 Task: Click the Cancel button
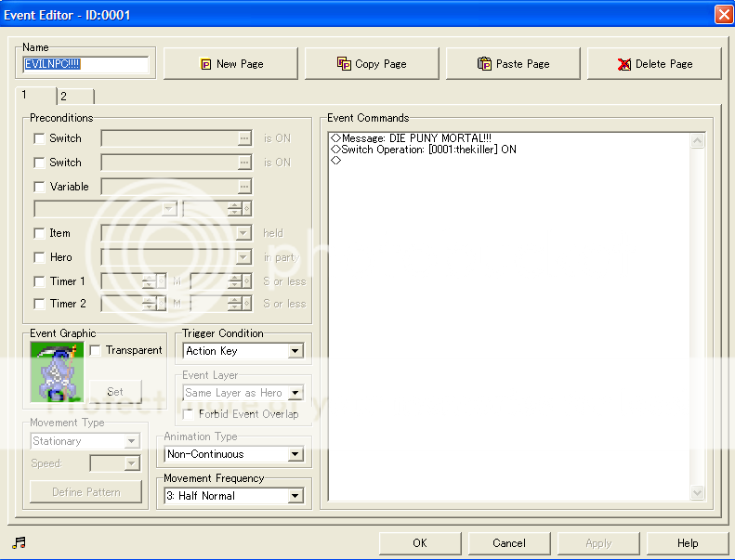tap(508, 543)
